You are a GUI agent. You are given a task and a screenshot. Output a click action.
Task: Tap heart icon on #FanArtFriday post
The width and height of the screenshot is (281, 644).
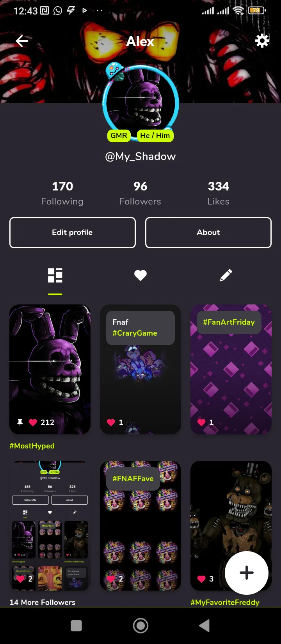tap(201, 422)
